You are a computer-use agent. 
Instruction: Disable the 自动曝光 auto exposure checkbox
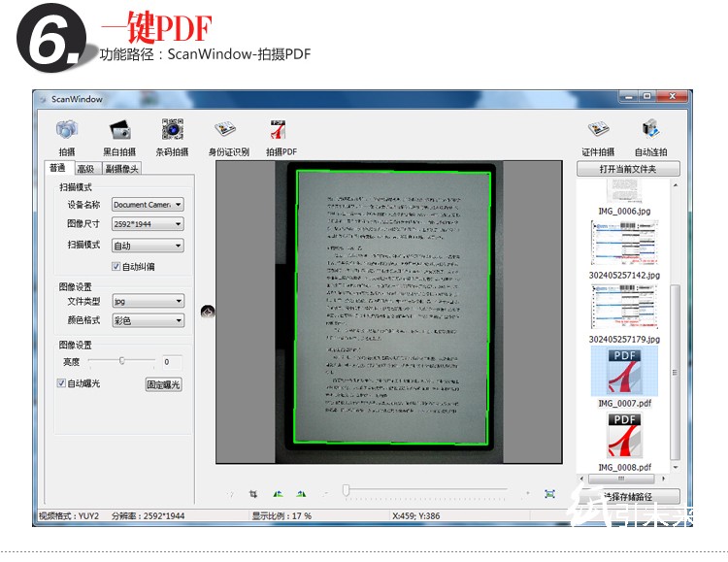61,383
